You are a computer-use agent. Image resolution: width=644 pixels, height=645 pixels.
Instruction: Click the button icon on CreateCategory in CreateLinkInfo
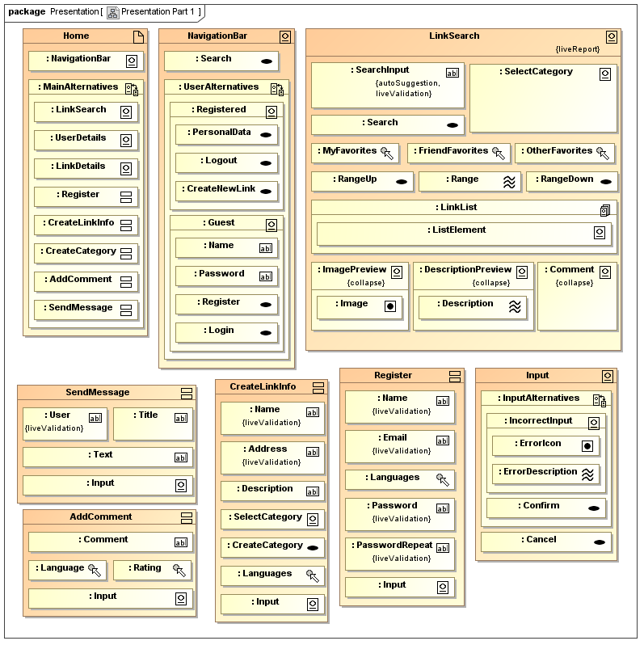pyautogui.click(x=313, y=548)
